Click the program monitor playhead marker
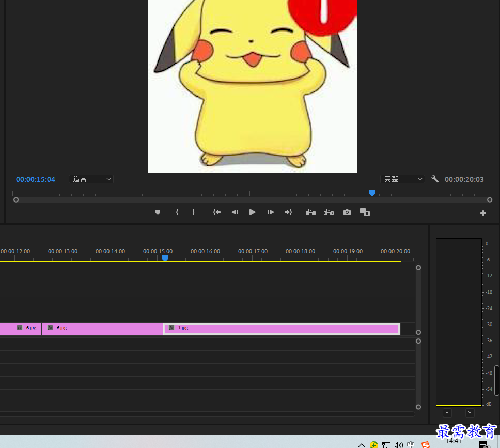Viewport: 500px width, 448px height. point(372,192)
